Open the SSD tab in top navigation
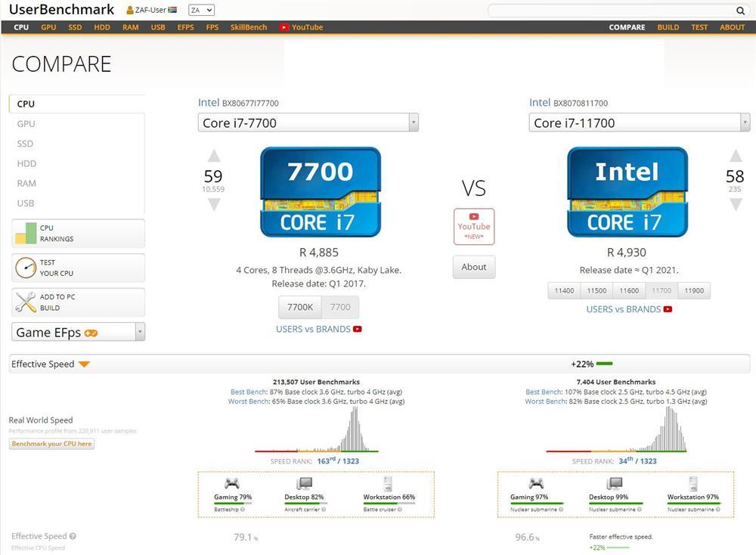 [x=75, y=27]
